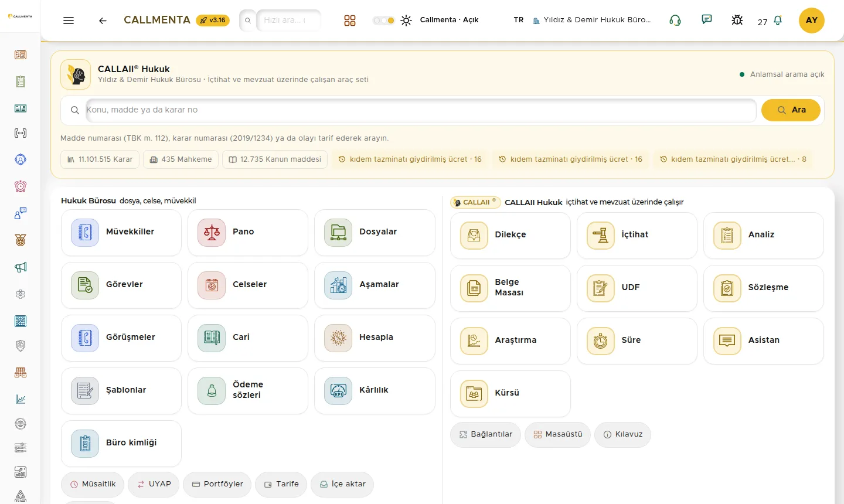The height and width of the screenshot is (504, 844).
Task: Focus the Hızlı ara quick search field
Action: click(x=288, y=21)
